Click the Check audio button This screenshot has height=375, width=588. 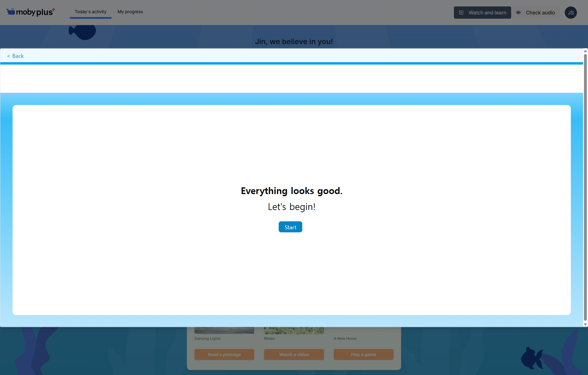pos(536,13)
